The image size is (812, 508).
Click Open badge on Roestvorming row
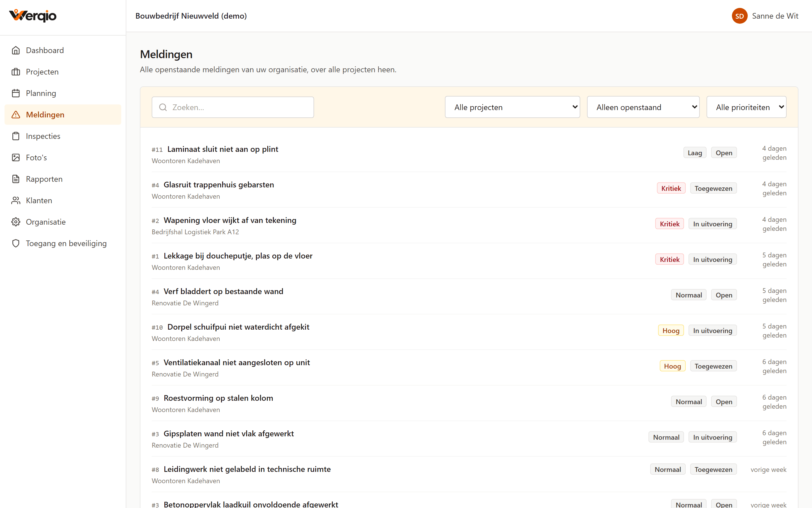click(724, 402)
